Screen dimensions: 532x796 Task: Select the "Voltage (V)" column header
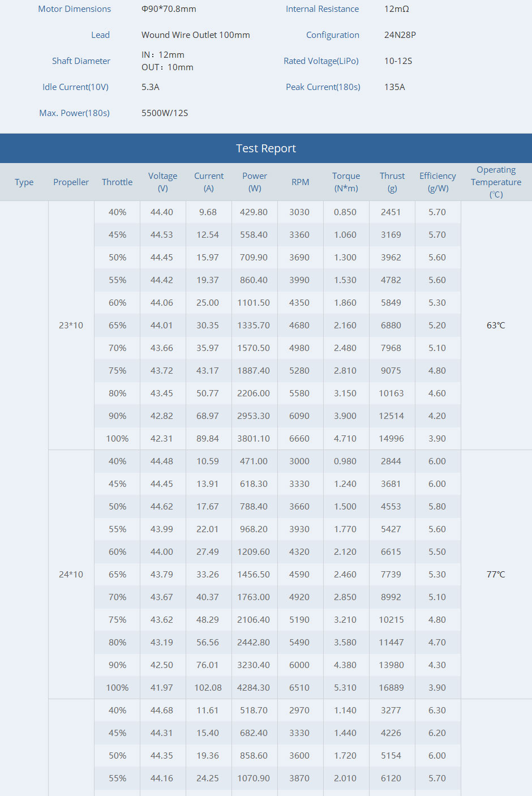[x=162, y=182]
